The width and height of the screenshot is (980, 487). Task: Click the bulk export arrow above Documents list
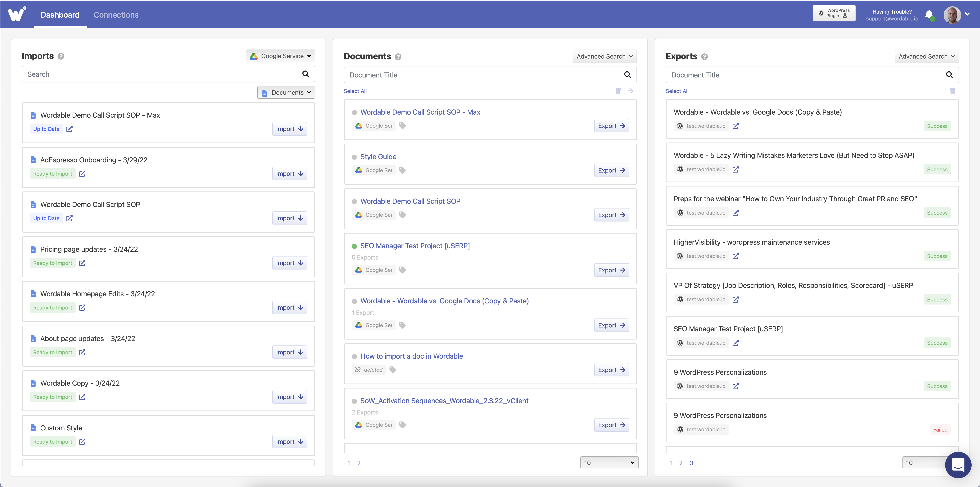click(631, 91)
